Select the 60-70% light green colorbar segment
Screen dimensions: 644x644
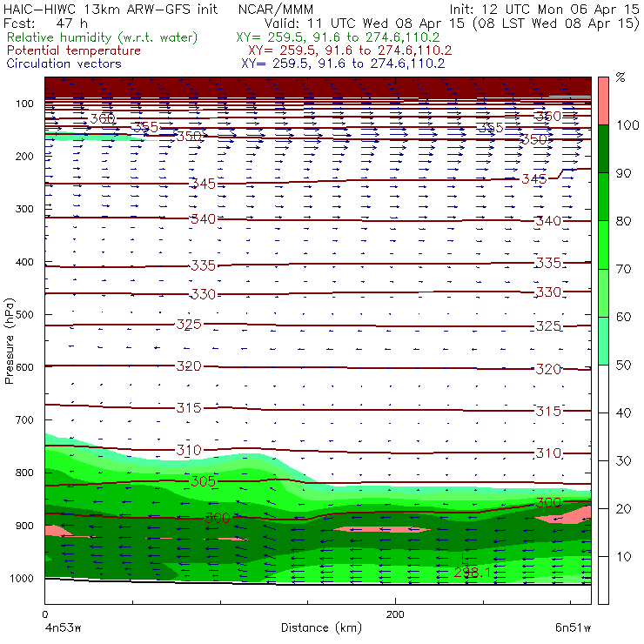click(x=603, y=292)
